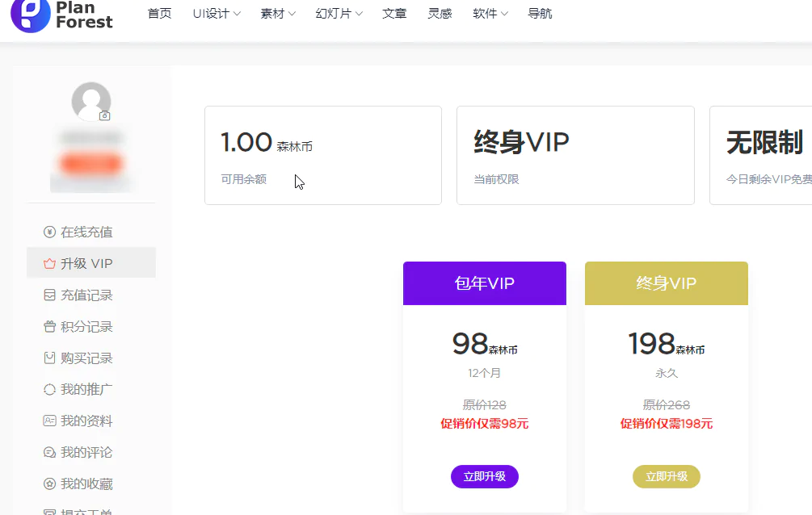
Task: Click the 198森林币 price
Action: point(667,344)
